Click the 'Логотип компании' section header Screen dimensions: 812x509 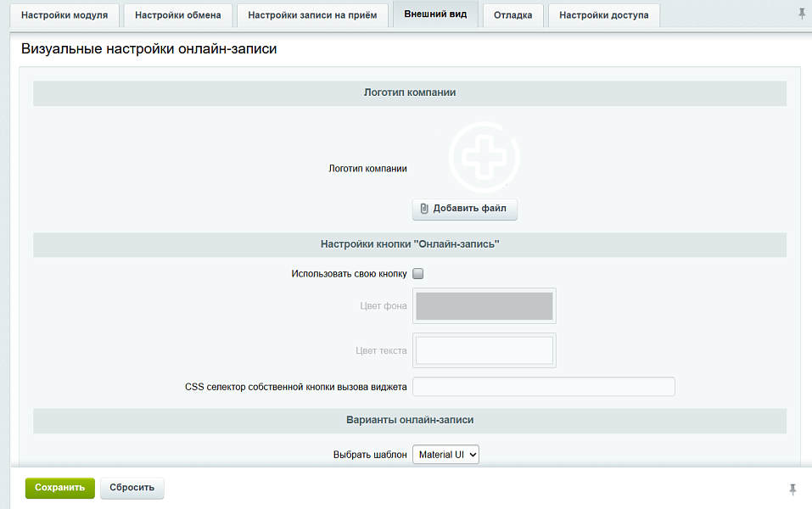[x=410, y=92]
